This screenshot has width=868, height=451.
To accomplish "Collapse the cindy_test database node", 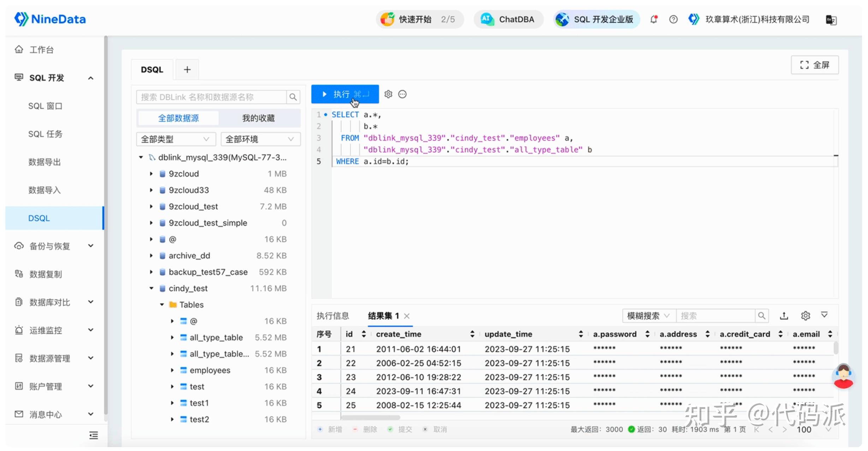I will pyautogui.click(x=151, y=288).
